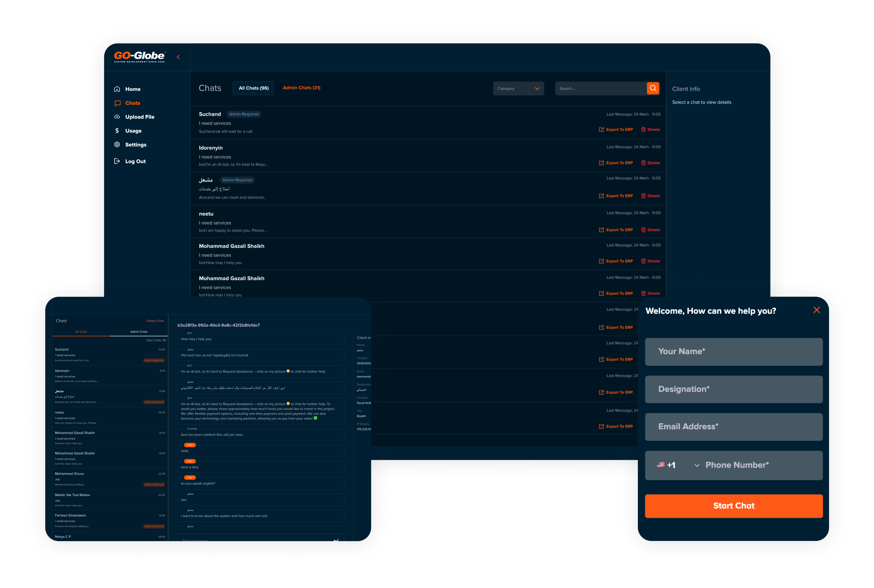Click the Log Out exit icon

[x=117, y=161]
